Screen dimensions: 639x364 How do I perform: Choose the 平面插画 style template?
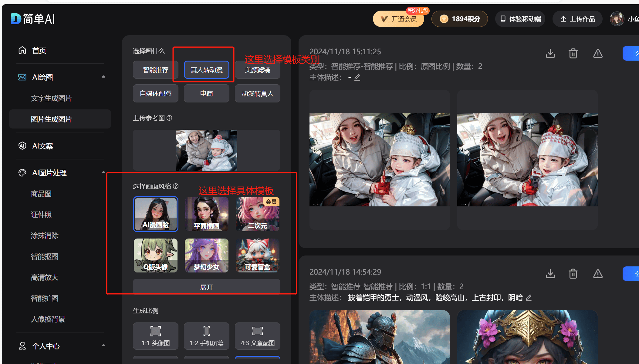[207, 214]
